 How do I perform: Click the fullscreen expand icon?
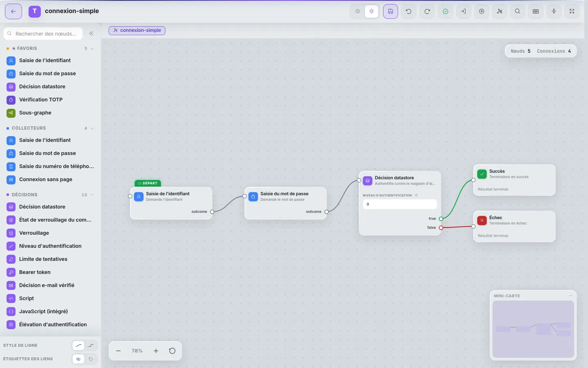[x=572, y=11]
